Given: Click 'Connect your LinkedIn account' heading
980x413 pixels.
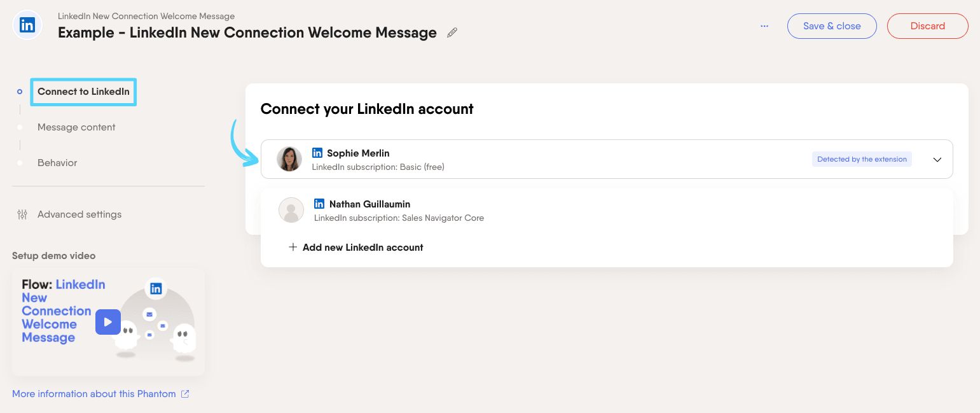Looking at the screenshot, I should point(367,109).
